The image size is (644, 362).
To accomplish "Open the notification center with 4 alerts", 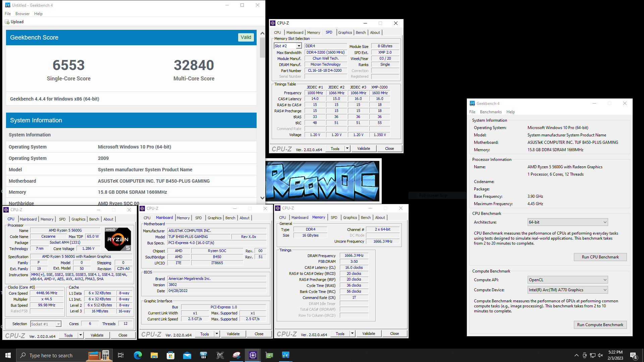I will point(634,356).
